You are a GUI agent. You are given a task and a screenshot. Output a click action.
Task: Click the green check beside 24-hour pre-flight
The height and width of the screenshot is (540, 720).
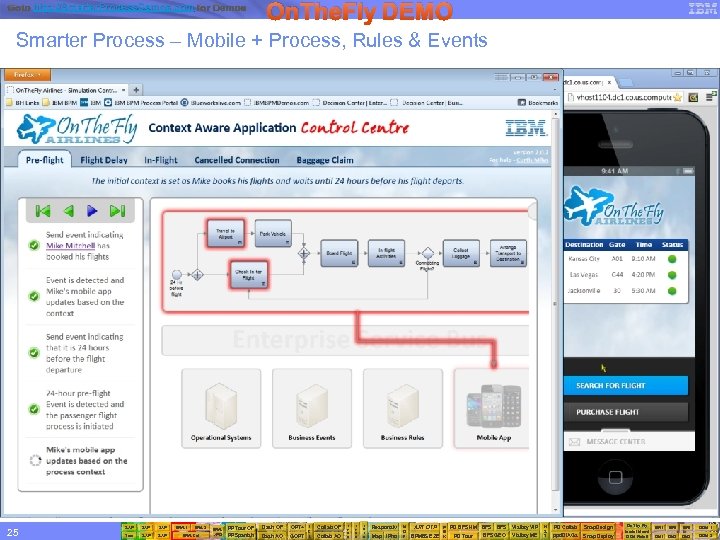(34, 409)
